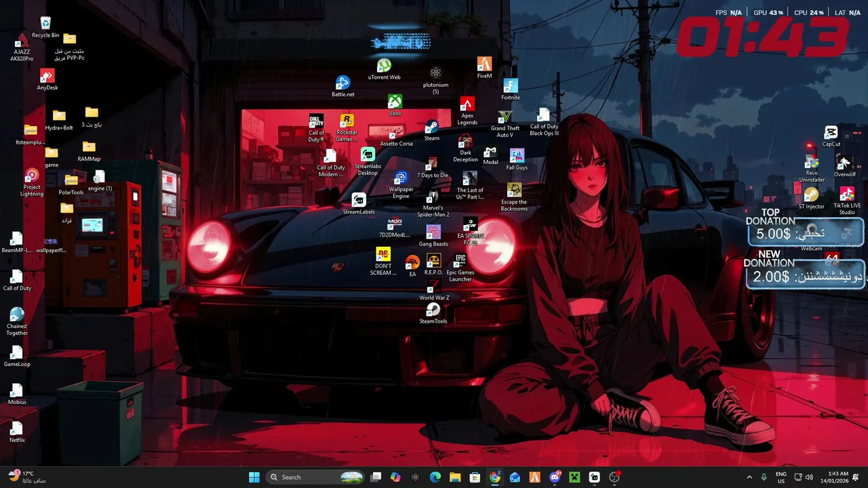Select the Netflix desktop shortcut
Viewport: 868px width, 488px height.
pyautogui.click(x=17, y=432)
